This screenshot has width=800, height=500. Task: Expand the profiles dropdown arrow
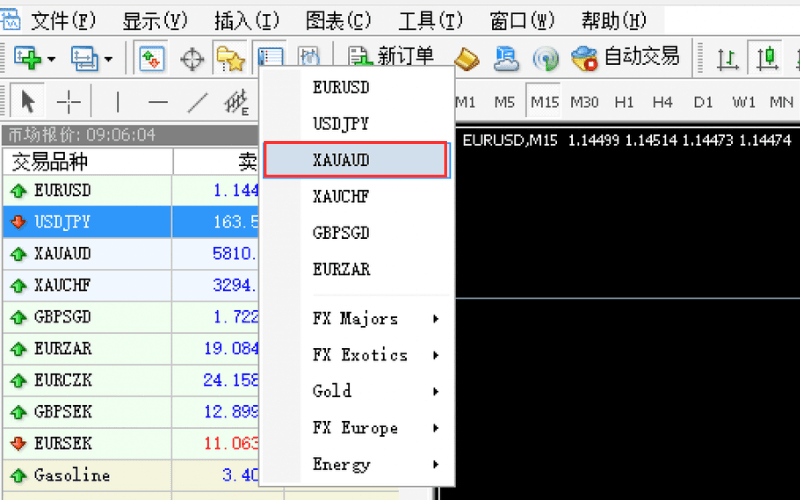point(108,59)
